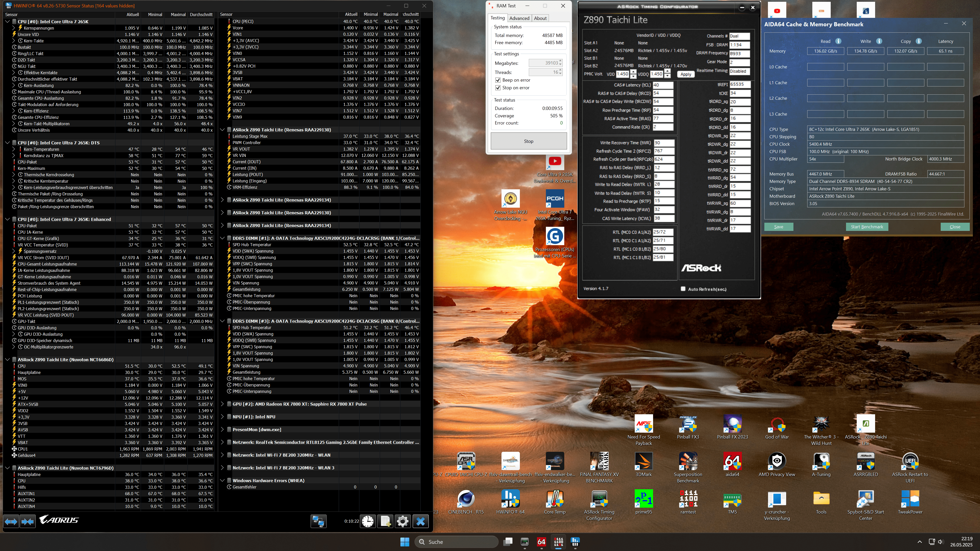Collapse CPU [#0] Intel Core Ultra 7 265K DTS group

point(7,143)
